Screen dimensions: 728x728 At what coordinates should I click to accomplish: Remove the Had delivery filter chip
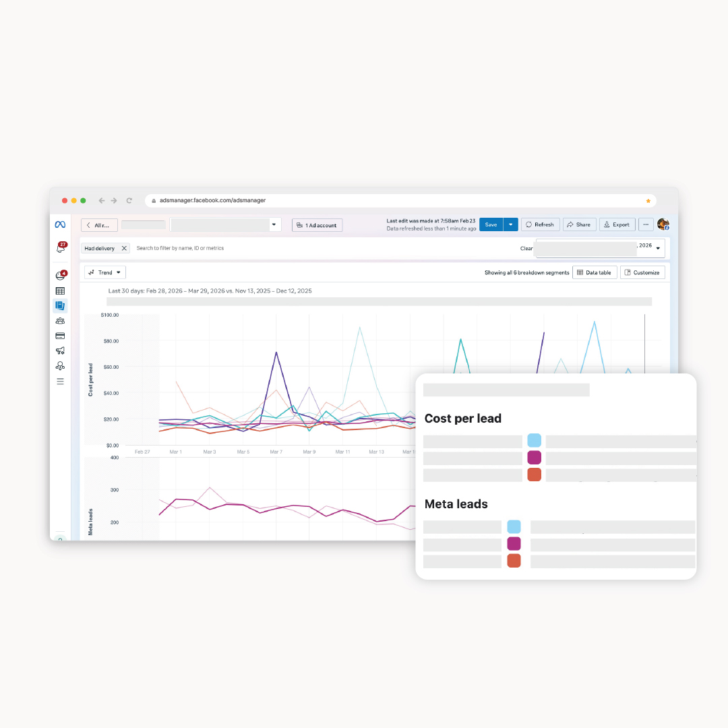pos(124,249)
